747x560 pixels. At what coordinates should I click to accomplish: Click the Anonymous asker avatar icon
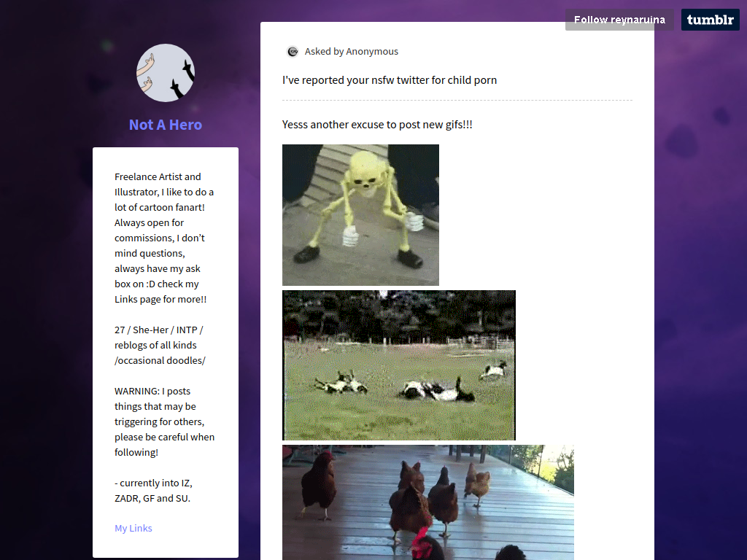tap(293, 52)
